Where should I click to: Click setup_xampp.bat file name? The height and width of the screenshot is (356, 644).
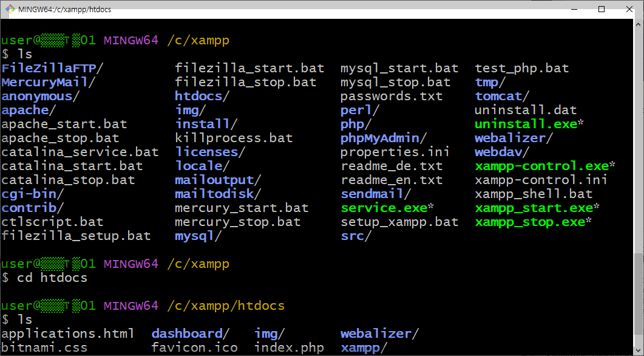tap(399, 222)
